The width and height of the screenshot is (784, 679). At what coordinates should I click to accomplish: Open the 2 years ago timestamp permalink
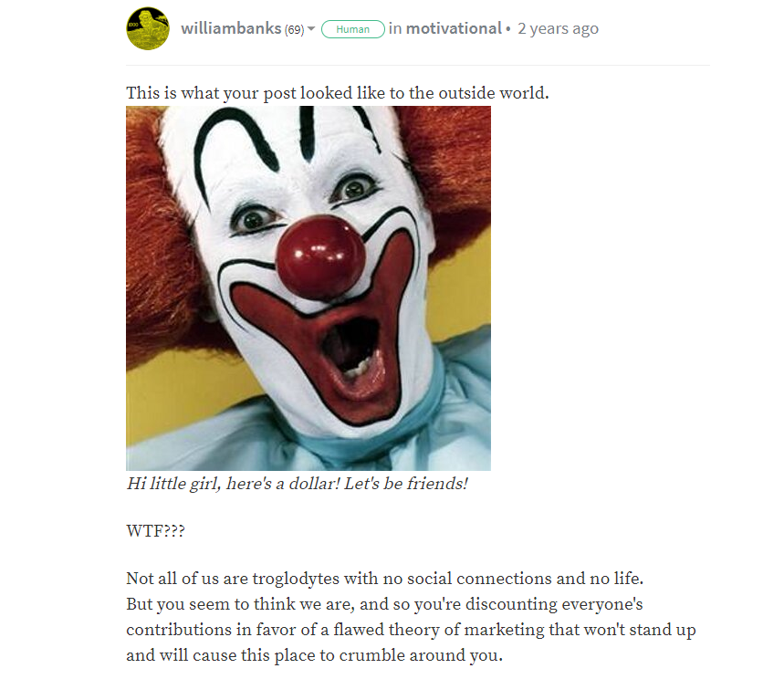[x=558, y=29]
